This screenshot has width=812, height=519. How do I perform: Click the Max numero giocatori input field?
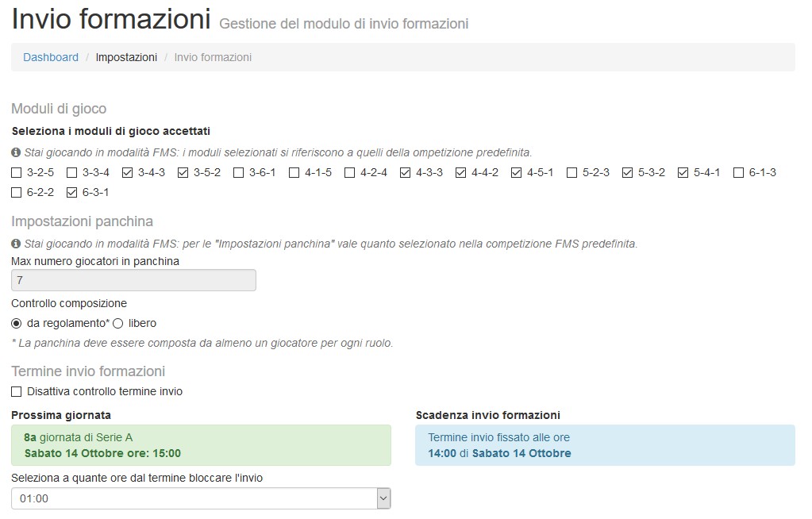133,279
